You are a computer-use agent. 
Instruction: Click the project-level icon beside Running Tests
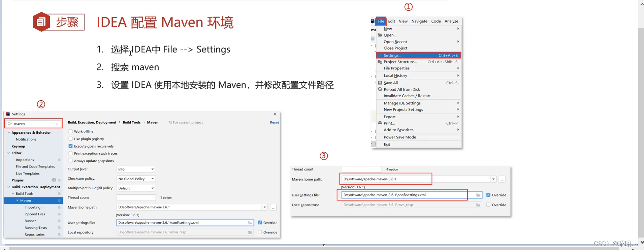click(x=59, y=228)
